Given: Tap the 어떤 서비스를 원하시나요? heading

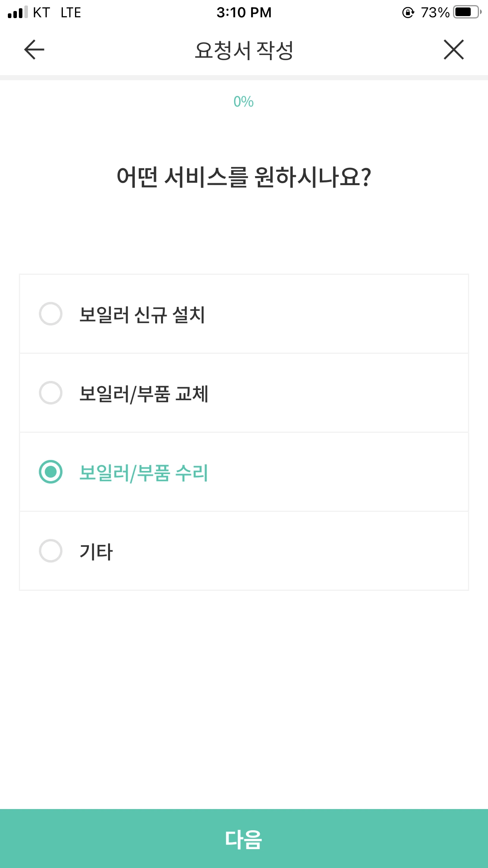Looking at the screenshot, I should point(244,177).
